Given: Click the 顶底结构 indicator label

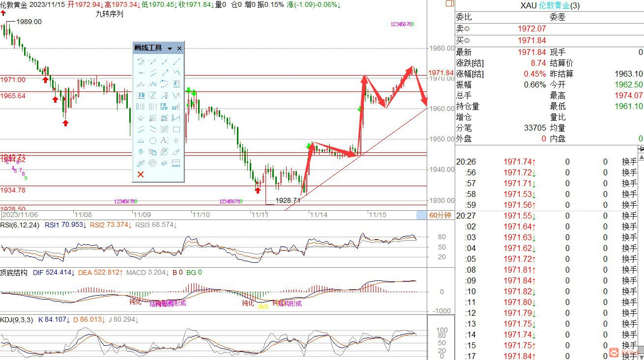Looking at the screenshot, I should [14, 272].
